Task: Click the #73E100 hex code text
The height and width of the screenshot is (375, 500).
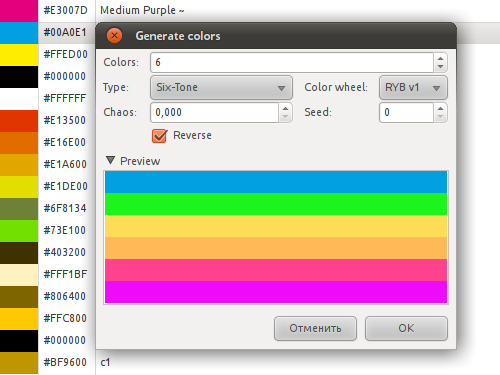Action: pos(65,230)
